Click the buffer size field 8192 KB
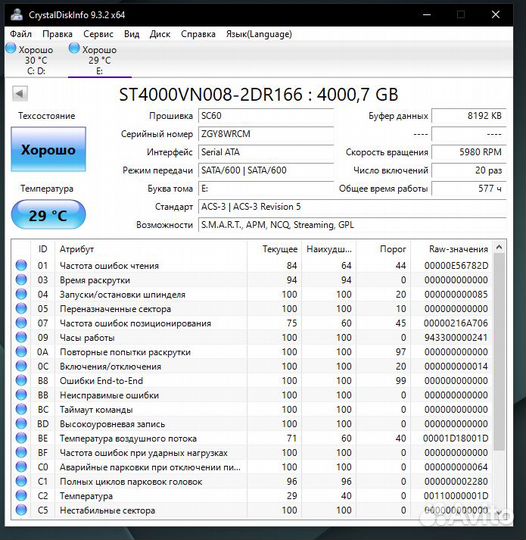Screen dimensions: 526x540 tap(469, 116)
